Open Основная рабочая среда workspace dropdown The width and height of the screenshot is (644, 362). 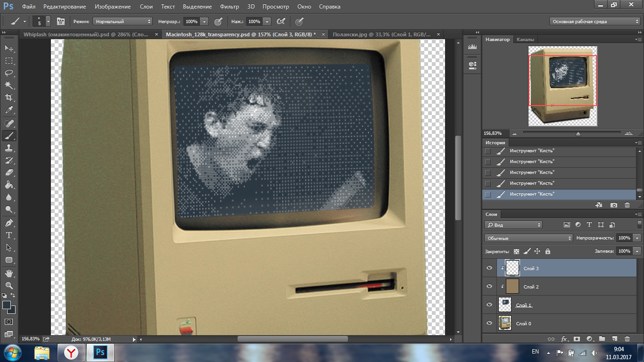point(594,21)
